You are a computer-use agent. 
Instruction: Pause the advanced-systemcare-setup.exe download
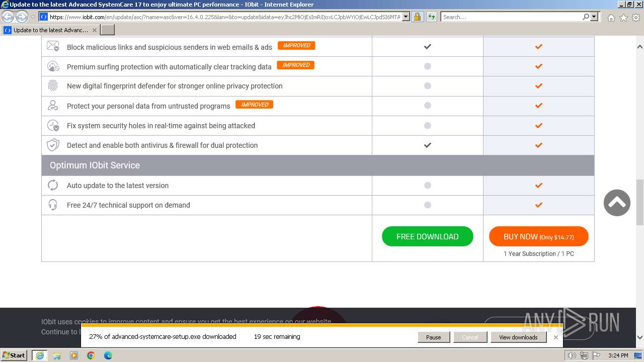433,337
